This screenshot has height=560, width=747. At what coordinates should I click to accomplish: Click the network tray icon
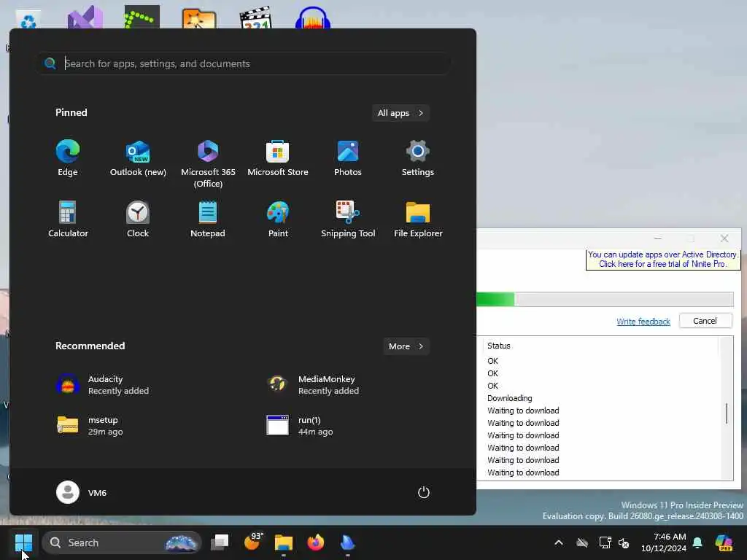(x=605, y=542)
